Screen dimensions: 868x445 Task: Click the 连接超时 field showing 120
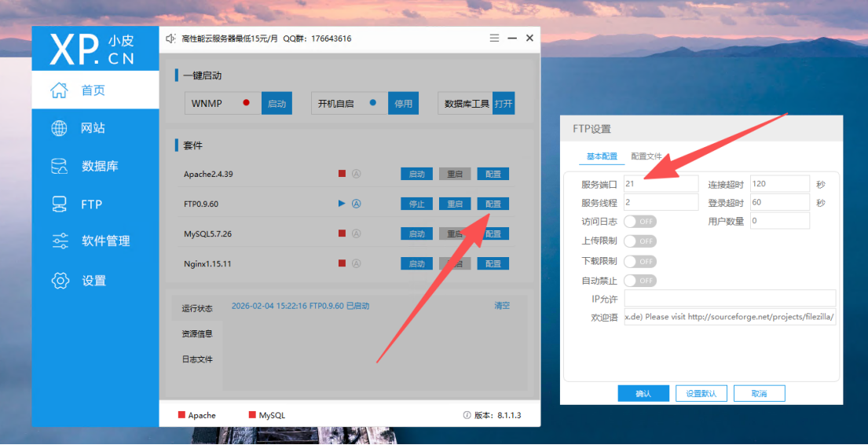[x=780, y=183]
